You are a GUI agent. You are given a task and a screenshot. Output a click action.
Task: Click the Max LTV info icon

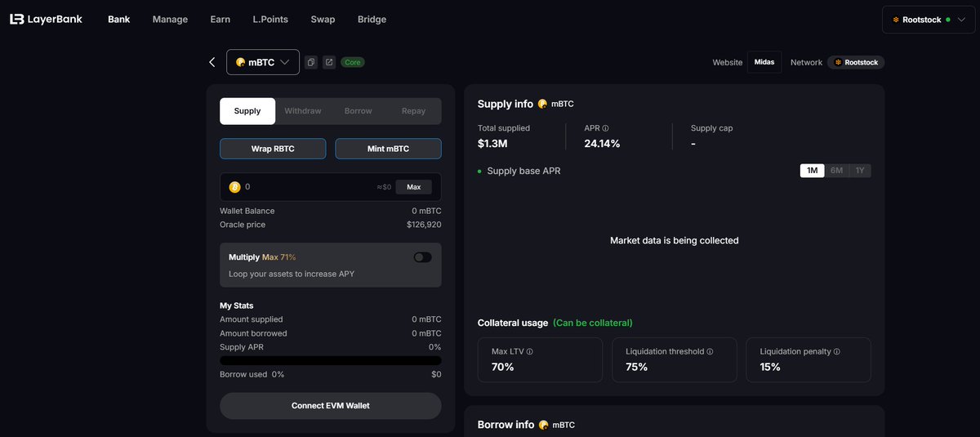(x=529, y=352)
